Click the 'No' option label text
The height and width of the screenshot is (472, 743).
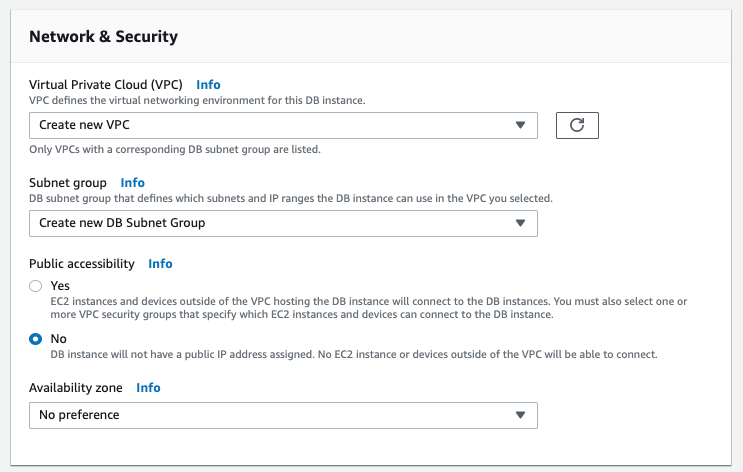coord(59,339)
